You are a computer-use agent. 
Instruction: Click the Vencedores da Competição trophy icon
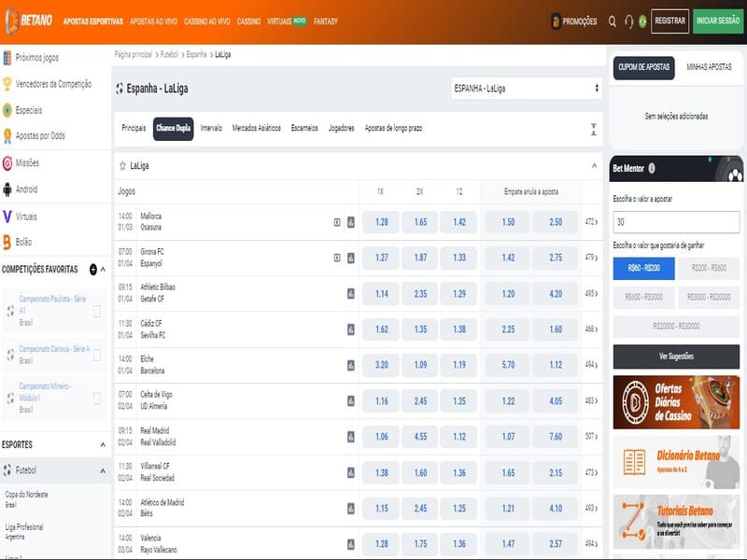click(7, 84)
